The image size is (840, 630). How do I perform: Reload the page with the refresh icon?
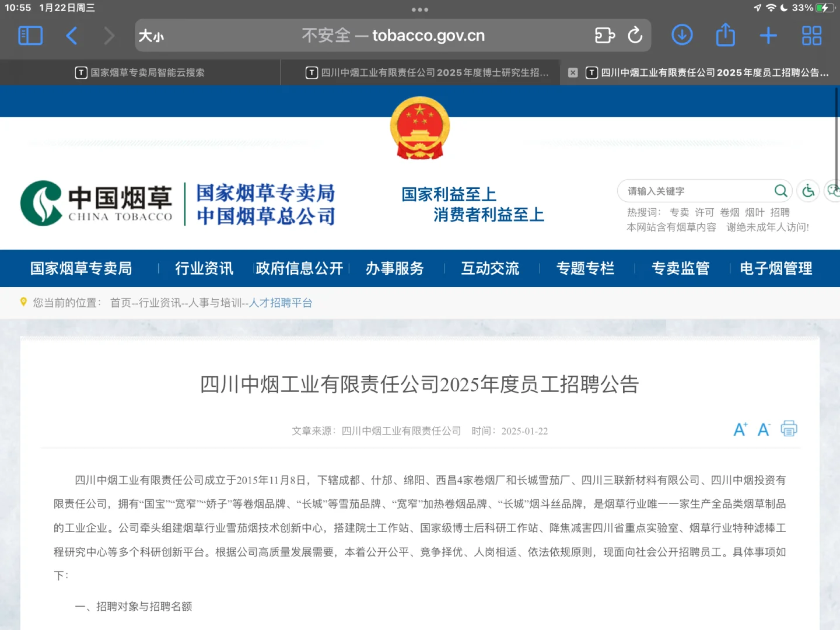(636, 35)
